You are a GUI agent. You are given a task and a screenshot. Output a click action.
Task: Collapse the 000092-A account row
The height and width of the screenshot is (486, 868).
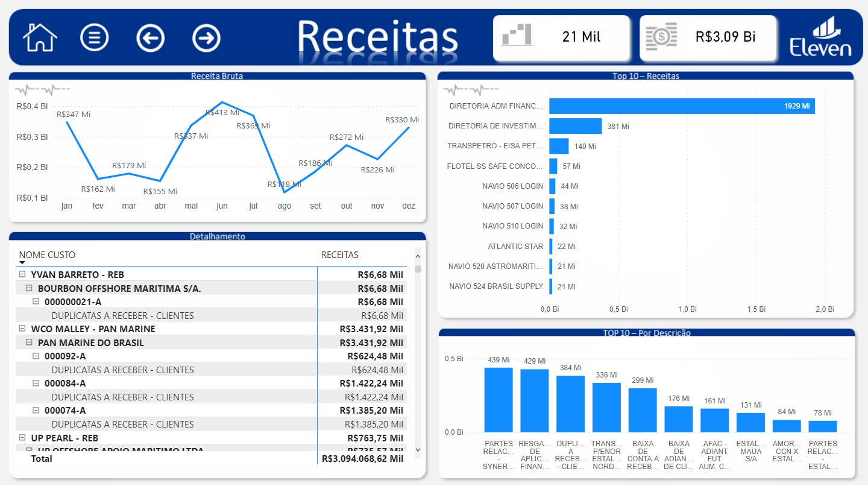coord(36,356)
